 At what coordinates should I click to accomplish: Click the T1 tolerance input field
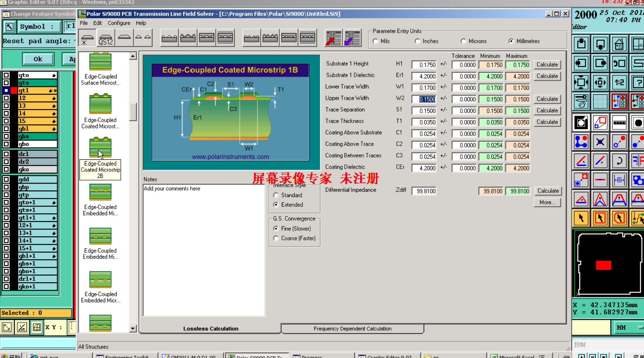(464, 122)
